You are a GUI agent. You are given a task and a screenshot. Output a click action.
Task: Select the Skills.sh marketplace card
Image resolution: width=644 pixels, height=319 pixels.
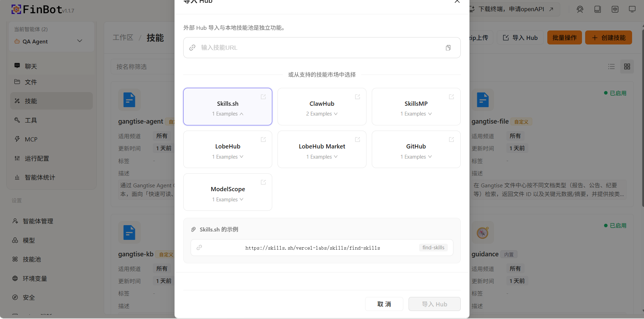[x=228, y=106]
